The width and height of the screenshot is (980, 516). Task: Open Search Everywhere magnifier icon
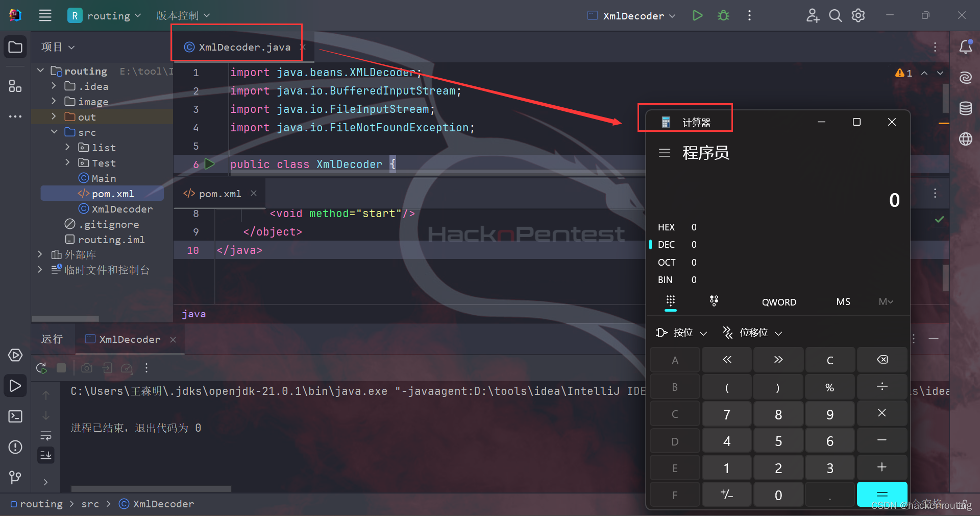pyautogui.click(x=835, y=15)
